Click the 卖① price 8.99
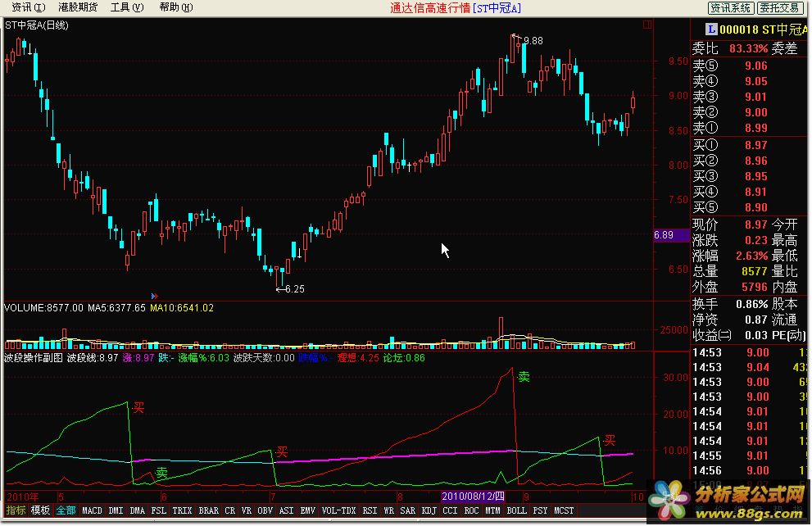 pyautogui.click(x=756, y=128)
